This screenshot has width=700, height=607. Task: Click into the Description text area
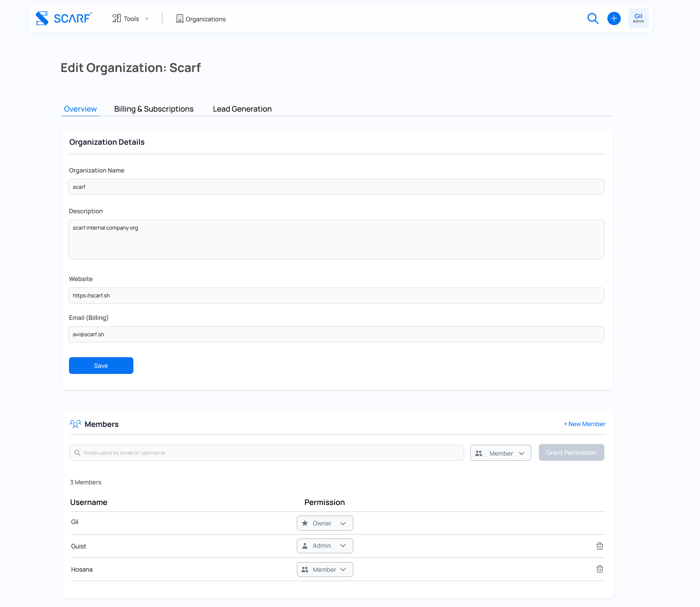coord(336,240)
